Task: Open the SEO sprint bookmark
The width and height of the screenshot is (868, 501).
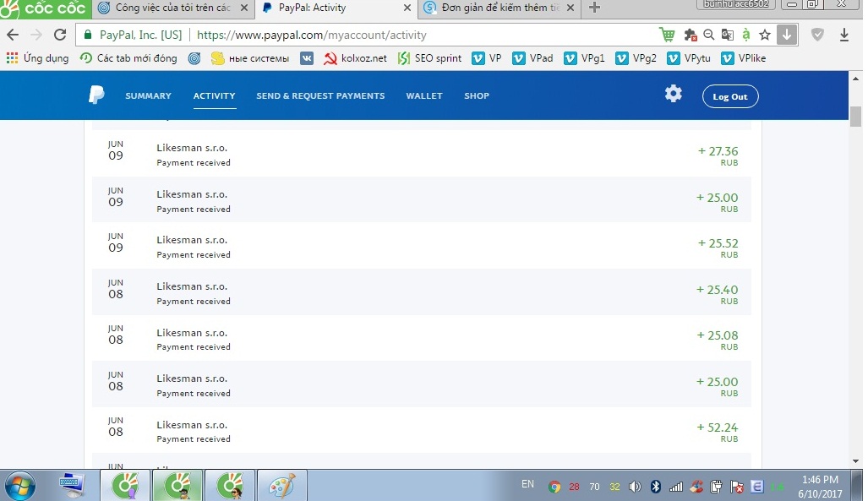Action: (429, 58)
